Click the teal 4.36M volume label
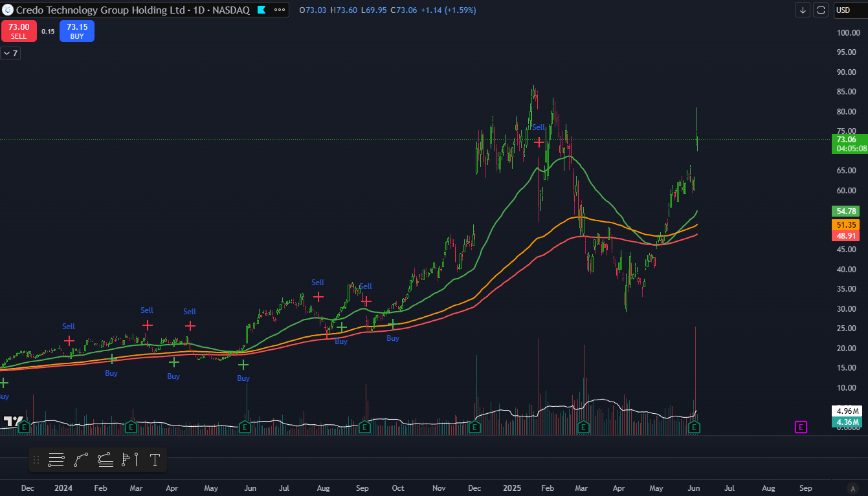Viewport: 868px width, 496px height. [x=847, y=422]
